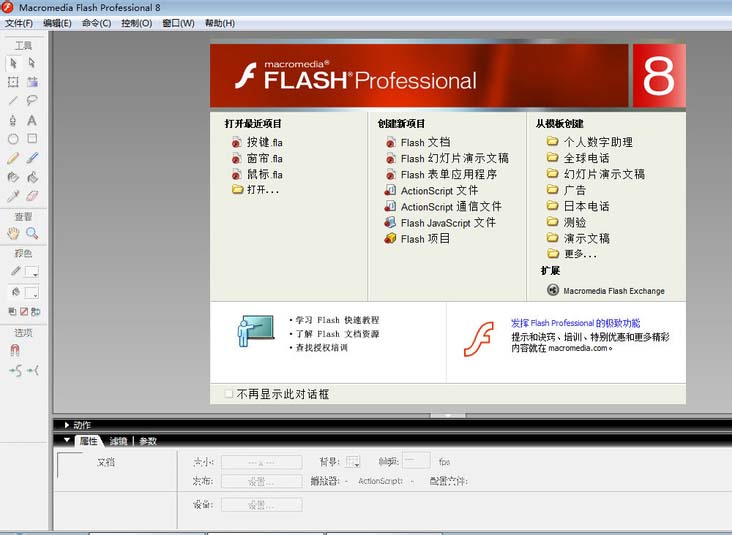Viewport: 732px width, 535px height.
Task: Click 发挥 Flash Professional 的极致功能 link
Action: [575, 323]
